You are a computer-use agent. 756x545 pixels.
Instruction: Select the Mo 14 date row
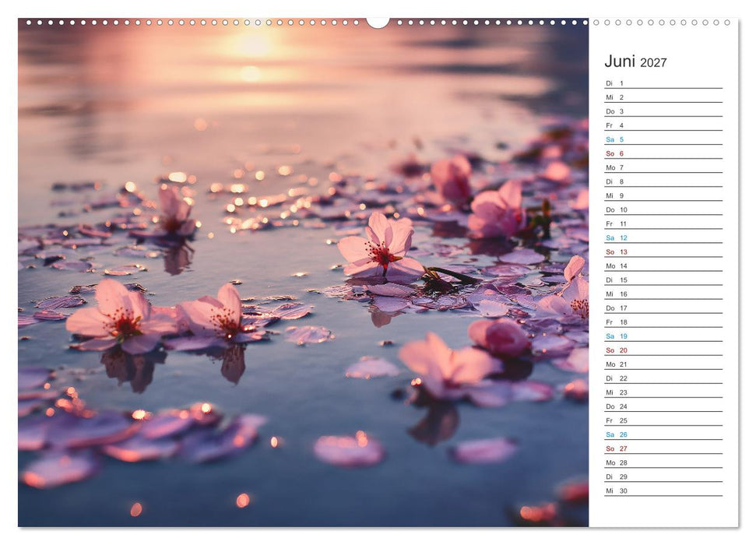[x=663, y=265]
